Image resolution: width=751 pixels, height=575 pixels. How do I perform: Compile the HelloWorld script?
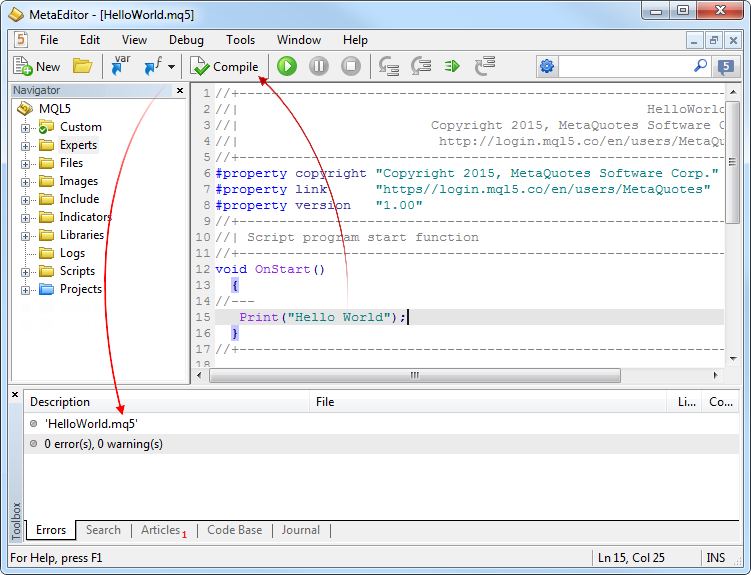tap(226, 66)
